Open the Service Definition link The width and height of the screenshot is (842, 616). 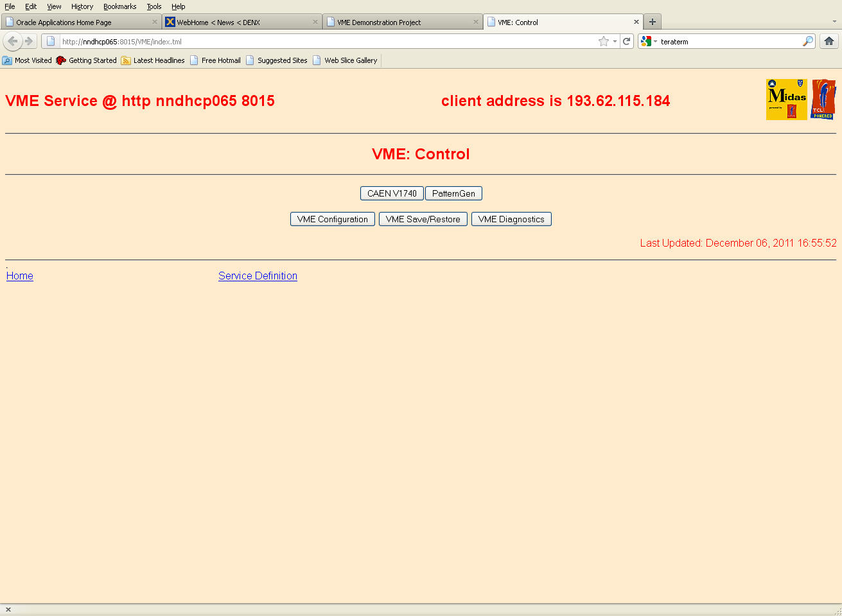pyautogui.click(x=258, y=276)
